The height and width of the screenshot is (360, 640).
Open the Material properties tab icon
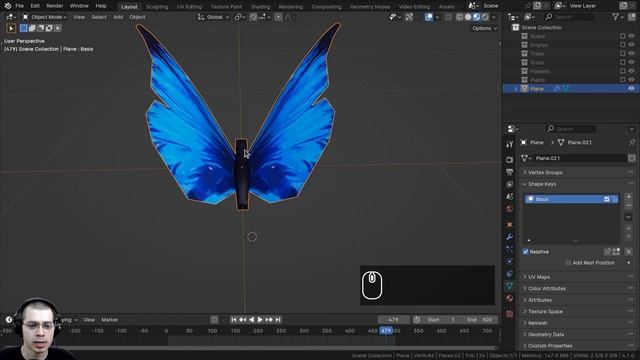[509, 298]
